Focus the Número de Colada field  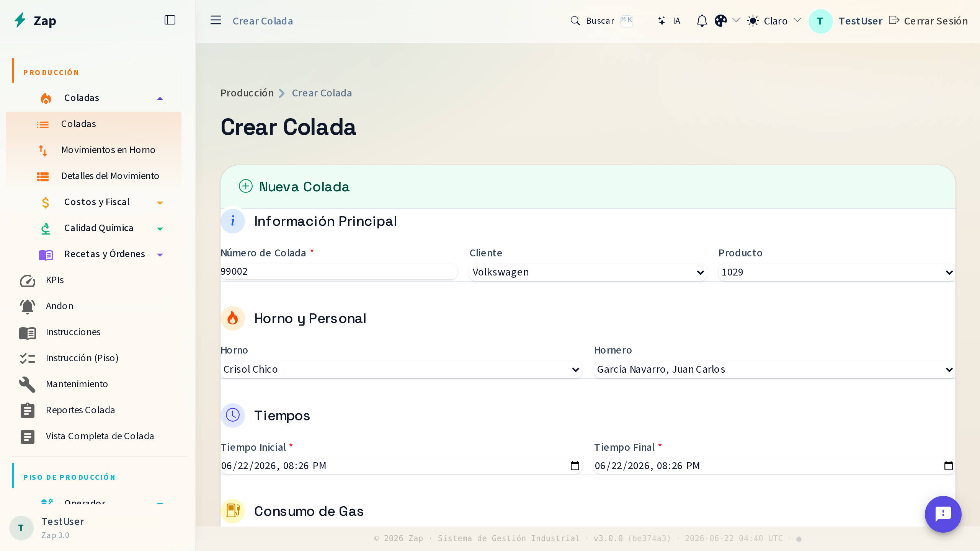coord(338,272)
